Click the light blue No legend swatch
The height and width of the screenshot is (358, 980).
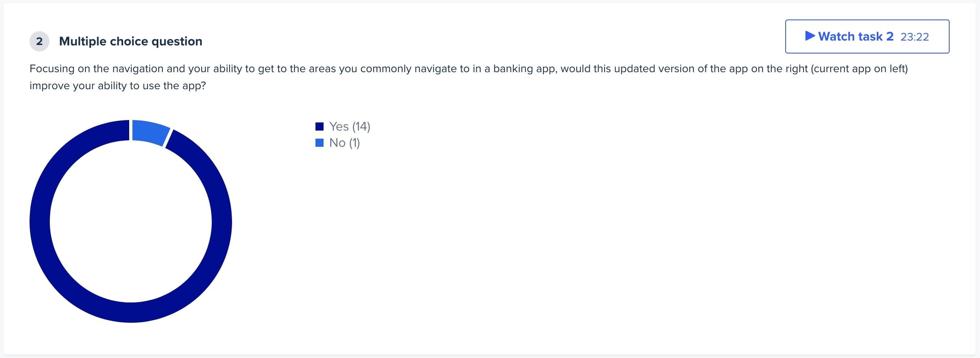tap(320, 143)
